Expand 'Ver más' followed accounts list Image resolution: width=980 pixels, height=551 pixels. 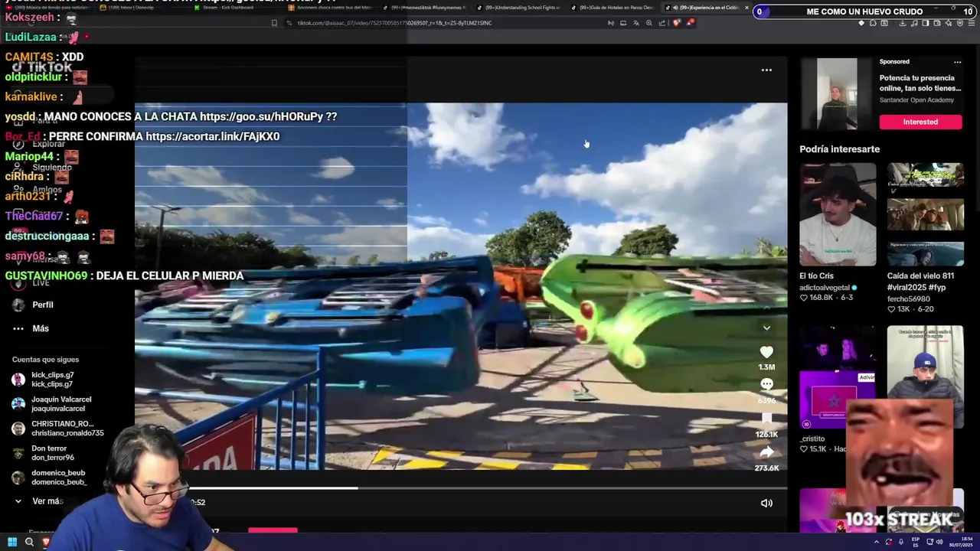(x=38, y=501)
